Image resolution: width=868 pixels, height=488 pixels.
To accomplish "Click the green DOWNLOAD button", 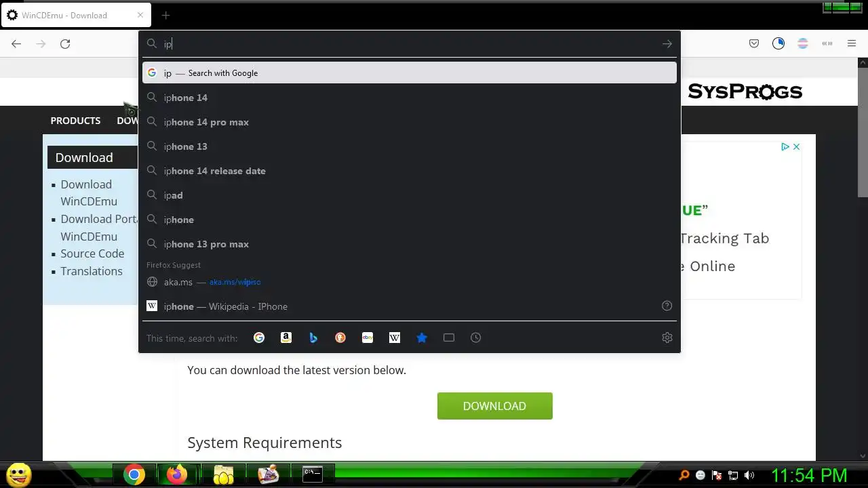I will click(494, 405).
